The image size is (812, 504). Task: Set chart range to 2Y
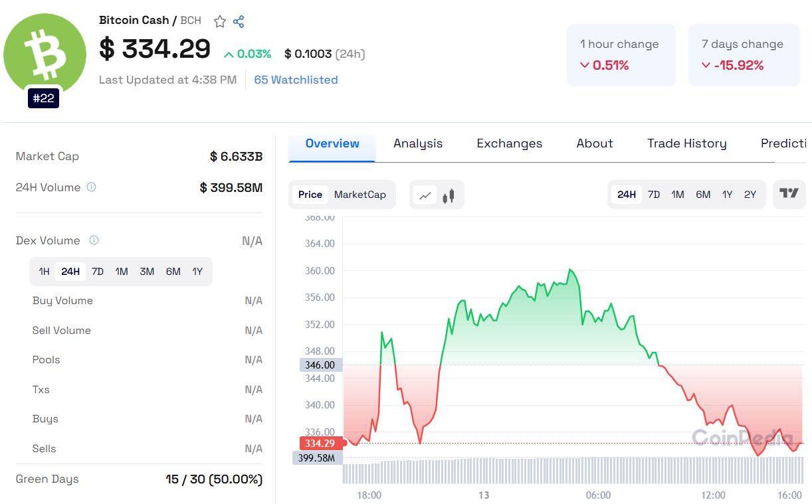tap(750, 195)
